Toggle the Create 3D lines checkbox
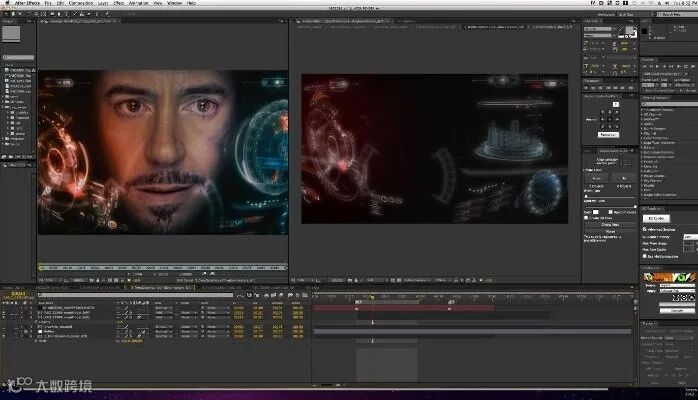Image resolution: width=698 pixels, height=400 pixels. (586, 218)
